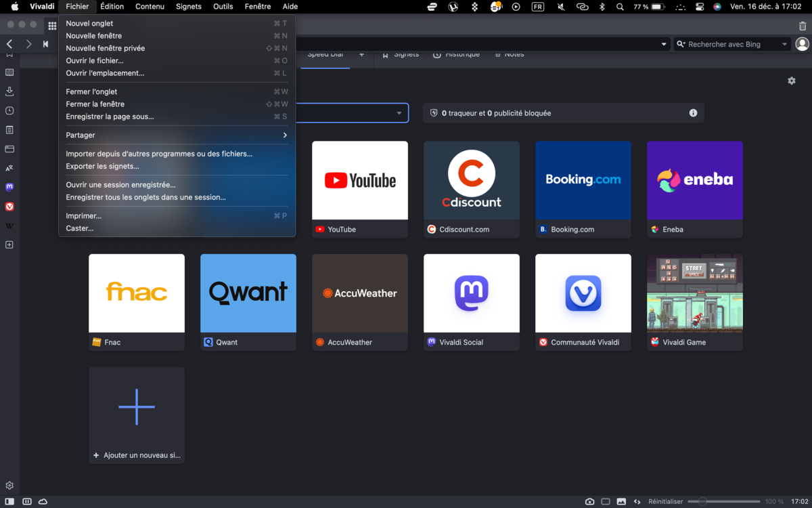
Task: Add a new web panel via plus icon
Action: coord(9,245)
